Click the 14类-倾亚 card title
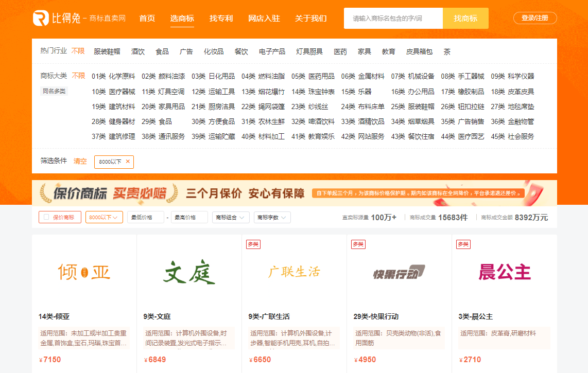588x373 pixels. (x=54, y=317)
